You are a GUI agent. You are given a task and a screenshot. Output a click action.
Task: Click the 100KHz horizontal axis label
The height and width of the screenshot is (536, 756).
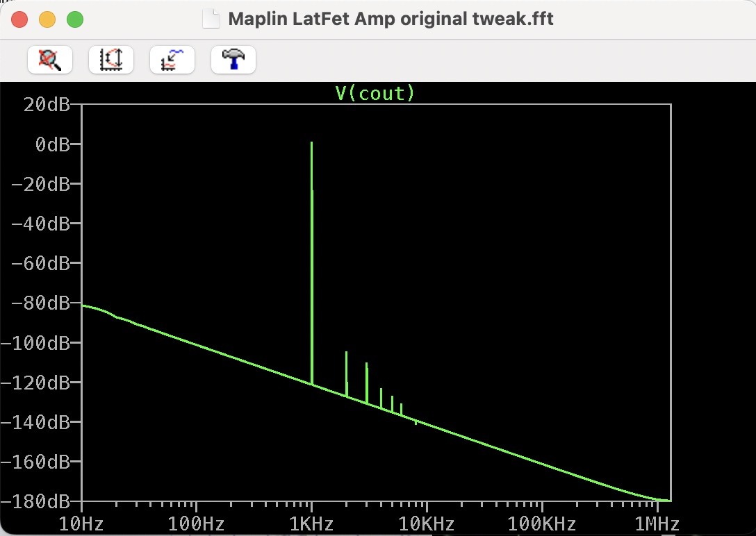coord(542,524)
